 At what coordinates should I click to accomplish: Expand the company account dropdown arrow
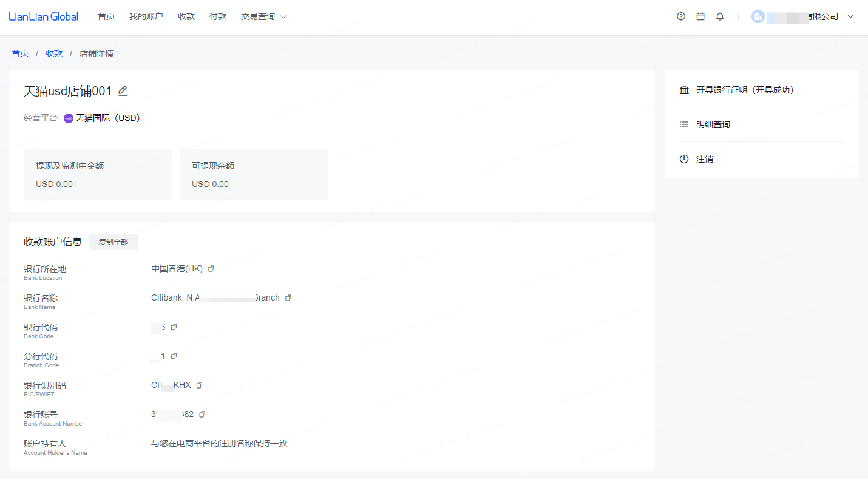(850, 16)
